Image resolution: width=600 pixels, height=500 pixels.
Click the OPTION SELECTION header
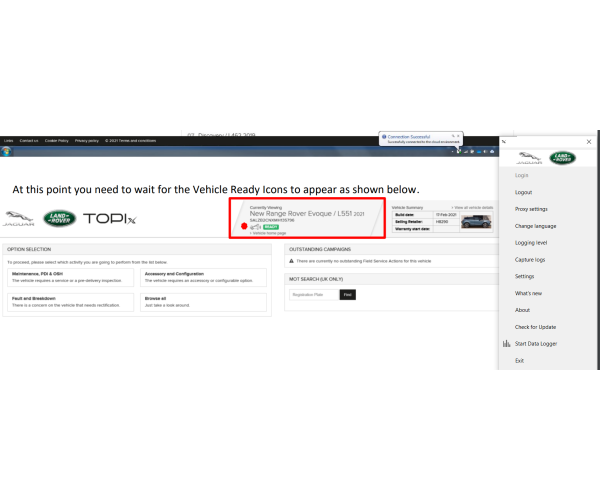[29, 249]
